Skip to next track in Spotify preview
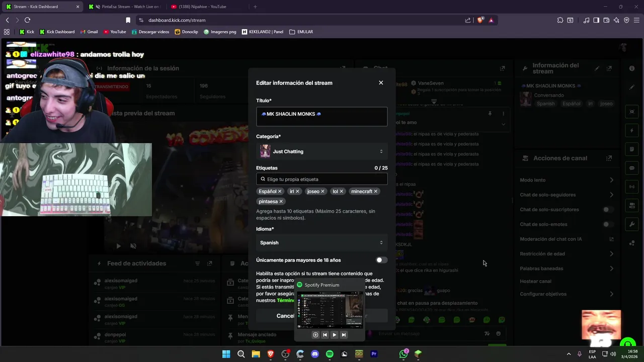 tap(344, 335)
